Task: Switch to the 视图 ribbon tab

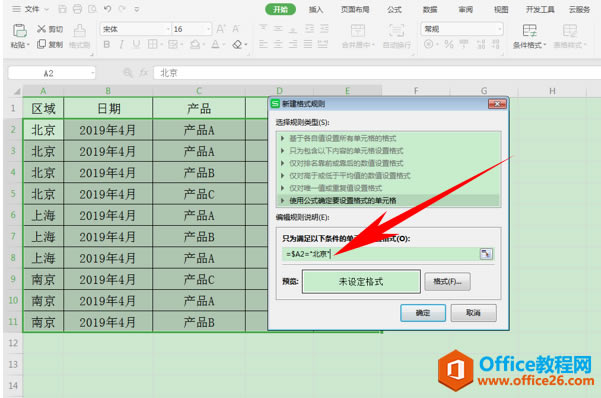Action: click(501, 10)
